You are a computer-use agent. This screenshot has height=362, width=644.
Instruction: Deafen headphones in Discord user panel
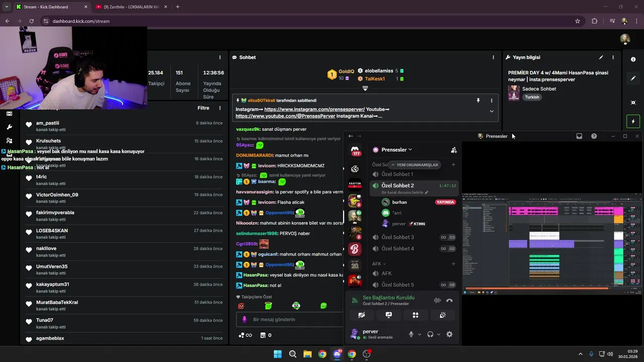pyautogui.click(x=430, y=334)
